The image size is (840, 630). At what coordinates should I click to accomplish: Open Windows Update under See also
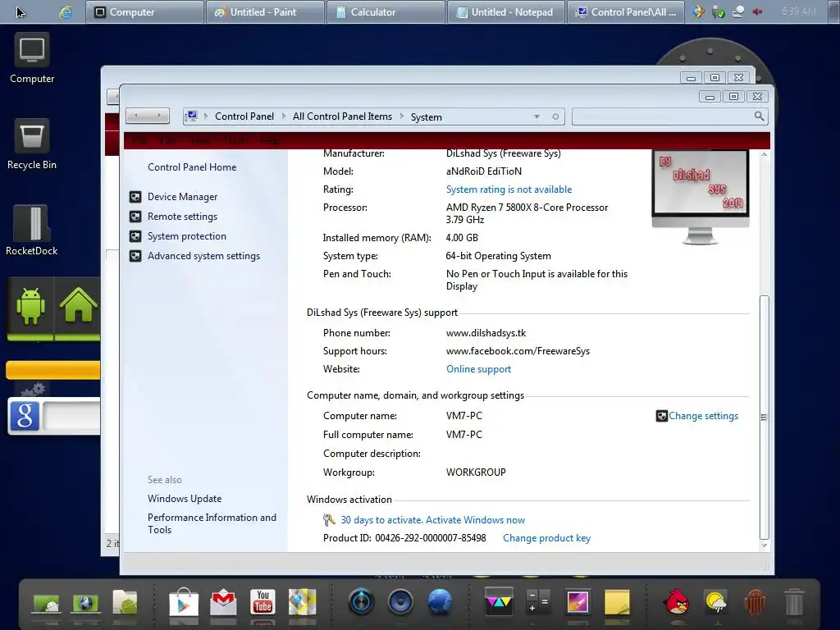click(185, 499)
